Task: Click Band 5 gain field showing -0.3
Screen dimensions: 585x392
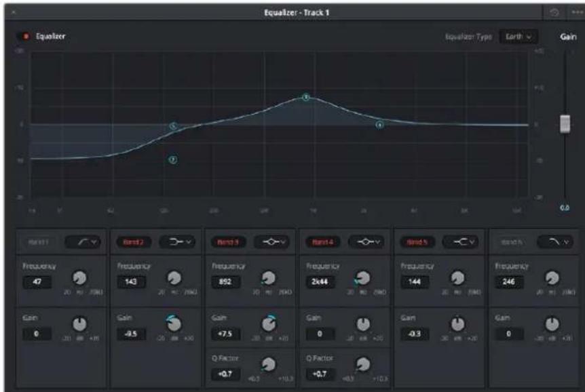Action: 415,334
